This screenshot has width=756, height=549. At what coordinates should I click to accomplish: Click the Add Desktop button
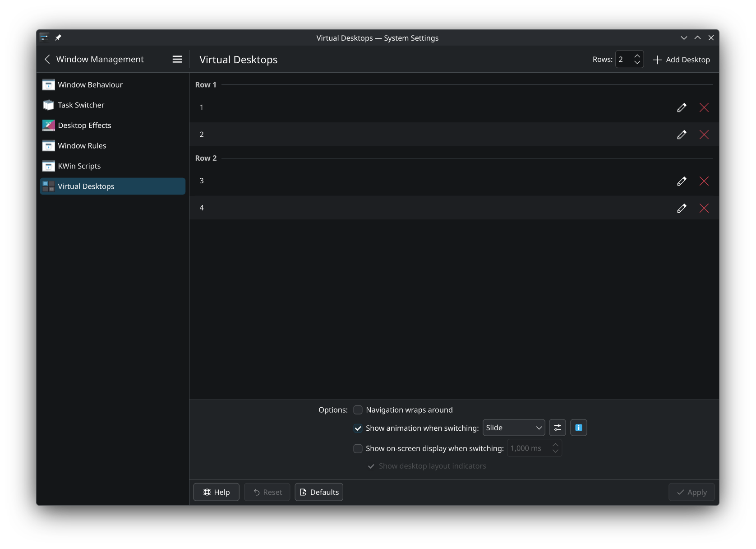[681, 60]
